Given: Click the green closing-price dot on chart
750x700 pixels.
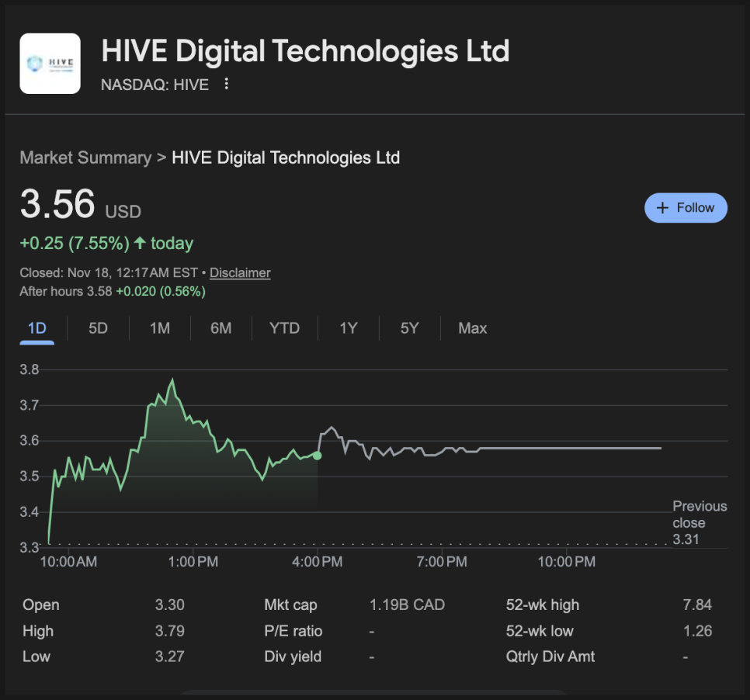Looking at the screenshot, I should click(317, 456).
